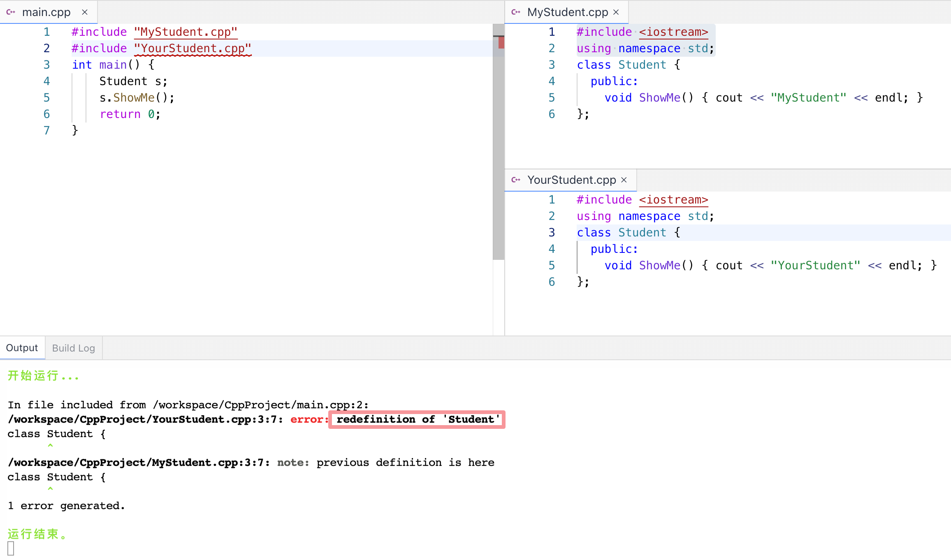Screen dimensions: 951x560
Task: Activate the YourStudent.cpp tab title
Action: pyautogui.click(x=571, y=180)
